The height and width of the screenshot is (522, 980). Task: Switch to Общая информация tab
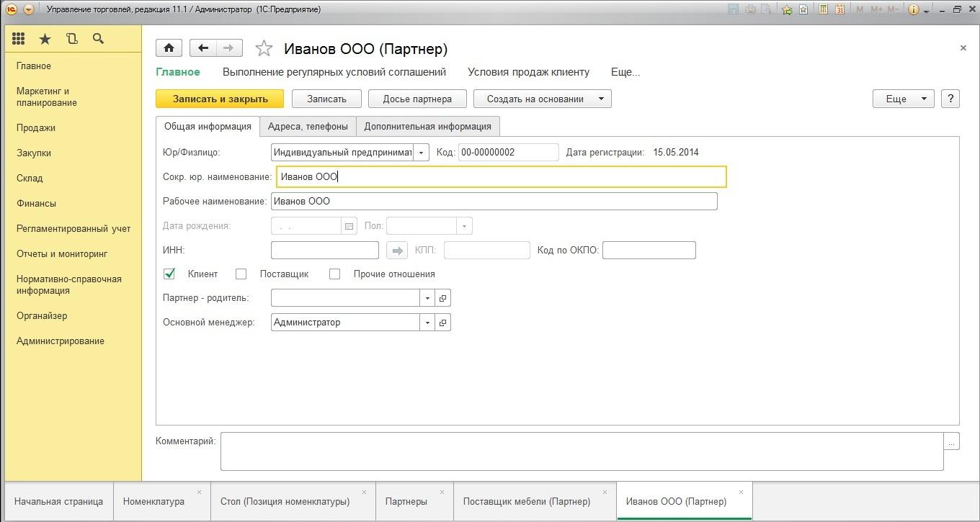pos(208,126)
